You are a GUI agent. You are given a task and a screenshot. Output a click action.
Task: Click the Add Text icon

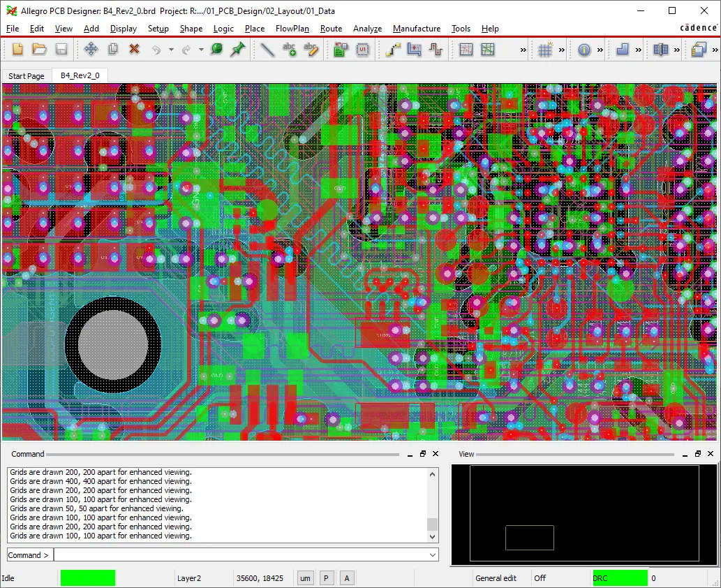click(289, 50)
